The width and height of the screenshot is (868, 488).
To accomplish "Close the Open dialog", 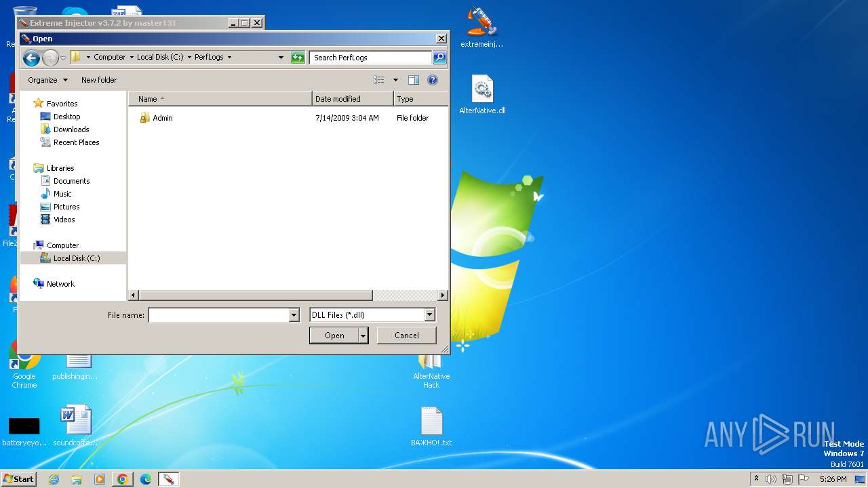I will click(441, 39).
